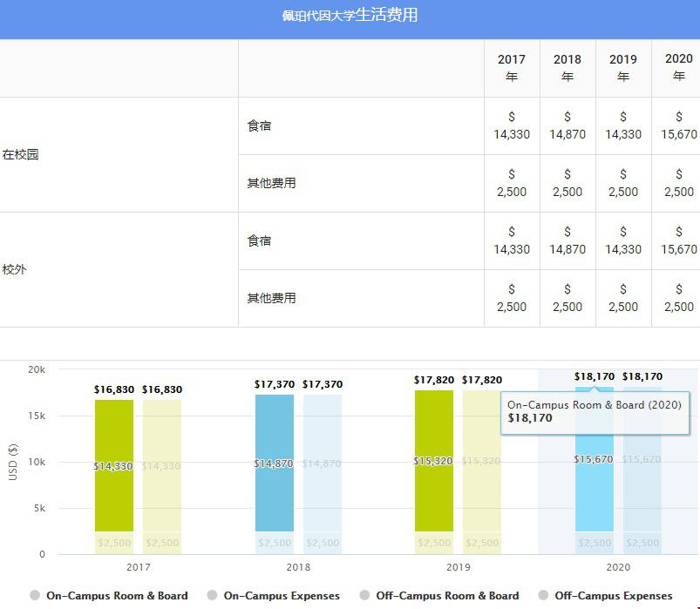Click the 食宿 label in the 在校园 group
The height and width of the screenshot is (609, 700).
pyautogui.click(x=260, y=125)
